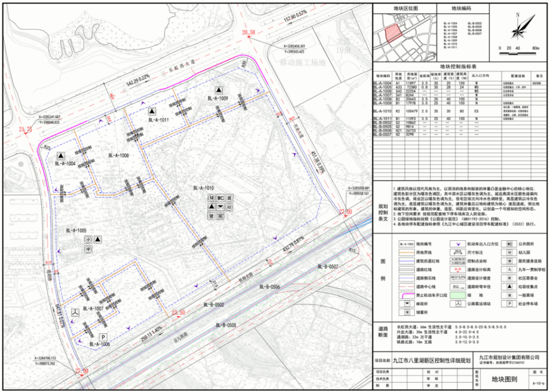Click the 健 fitness icon on the BL-A-1010 parcel
Screen dimensions: 550x392
click(211, 216)
